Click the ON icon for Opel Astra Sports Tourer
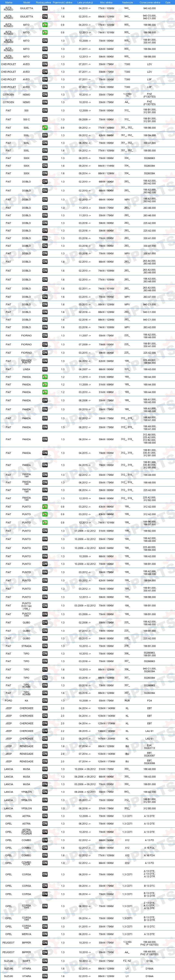The height and width of the screenshot is (980, 175). pyautogui.click(x=45, y=832)
